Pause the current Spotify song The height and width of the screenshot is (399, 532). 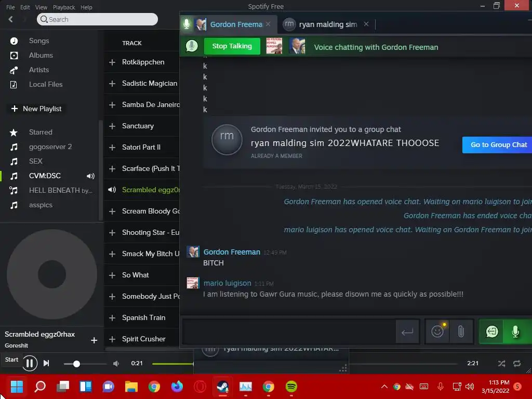click(30, 363)
